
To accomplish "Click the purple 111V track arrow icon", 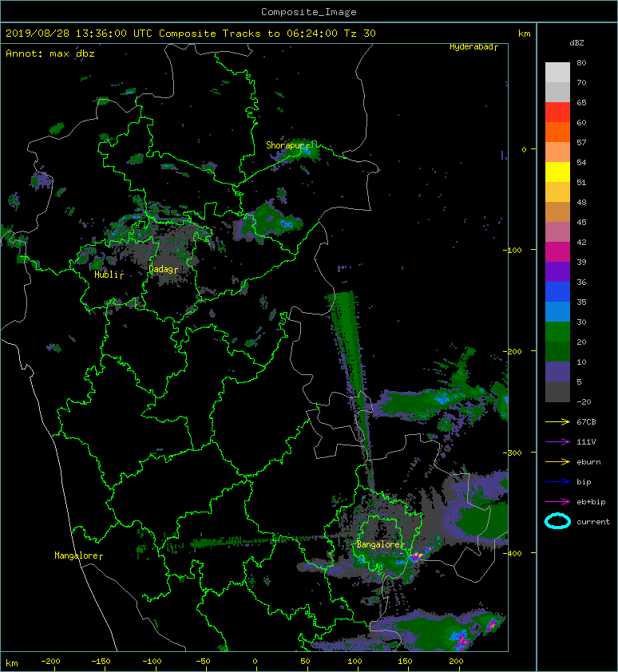I will pos(557,442).
